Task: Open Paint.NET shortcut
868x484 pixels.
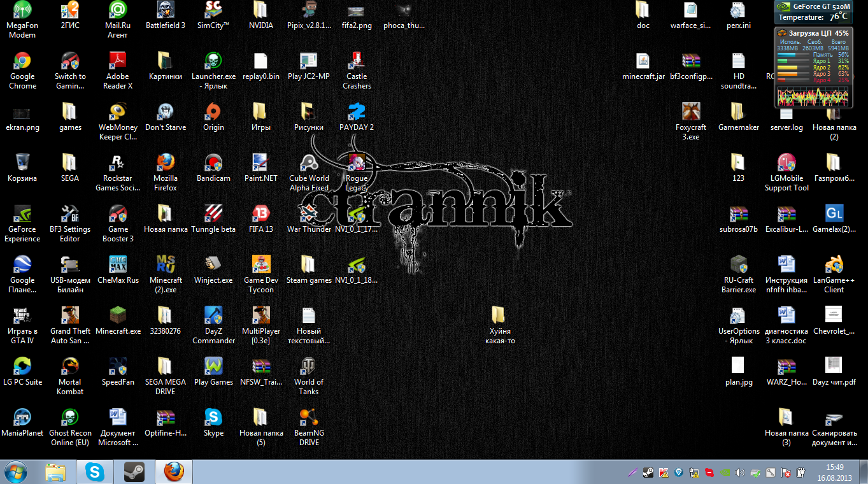Action: [x=261, y=168]
